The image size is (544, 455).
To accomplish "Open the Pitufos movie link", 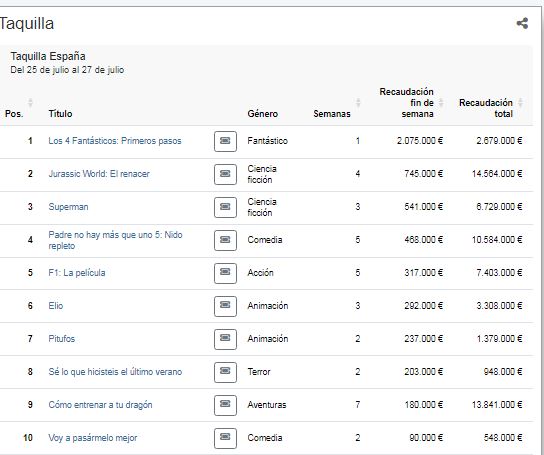I will [62, 339].
